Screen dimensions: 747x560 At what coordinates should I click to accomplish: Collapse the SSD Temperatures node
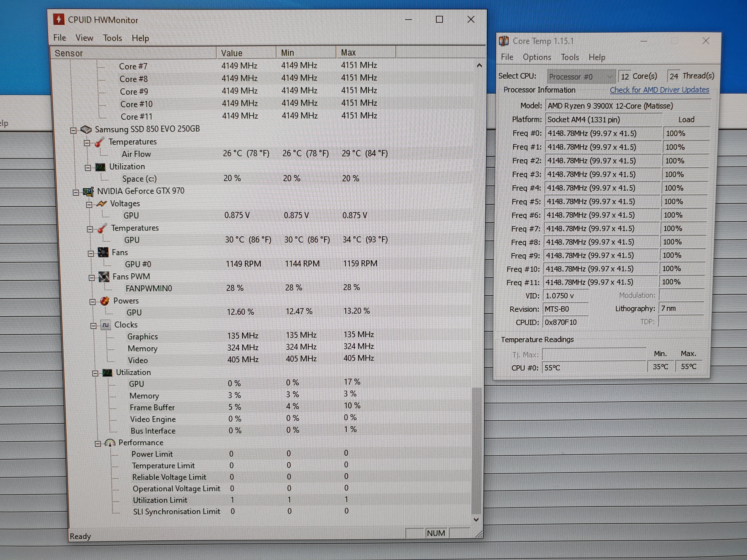pyautogui.click(x=87, y=143)
